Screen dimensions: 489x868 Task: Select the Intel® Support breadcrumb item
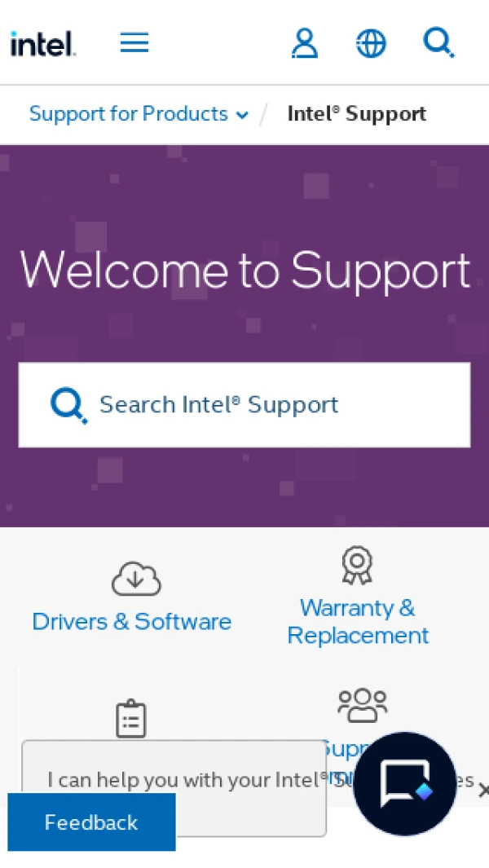pos(357,114)
